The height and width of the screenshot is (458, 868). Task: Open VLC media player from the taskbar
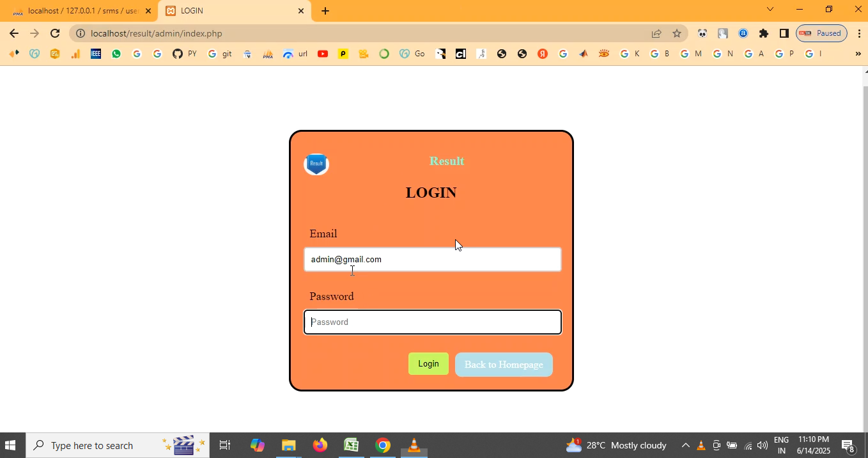point(414,445)
